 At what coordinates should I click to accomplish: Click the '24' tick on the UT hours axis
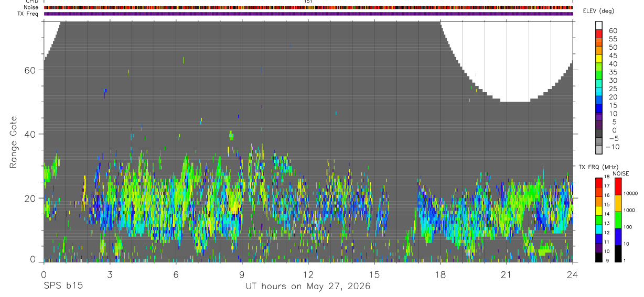[x=573, y=274]
